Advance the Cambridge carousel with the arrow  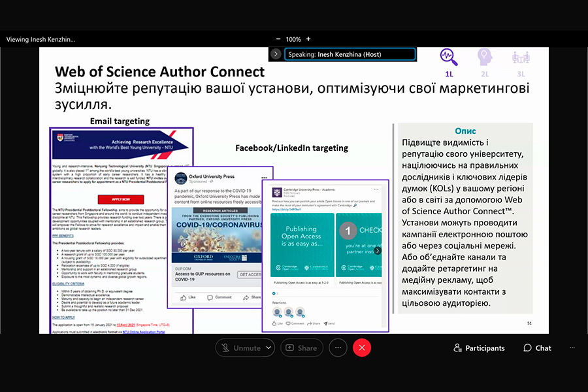tap(378, 251)
